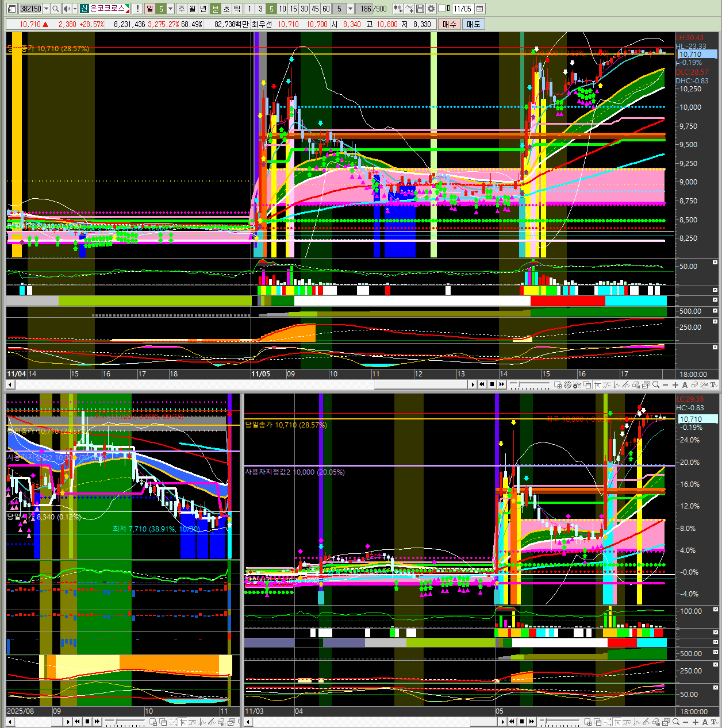Image resolution: width=722 pixels, height=728 pixels.
Task: Click the T text-style icon at the end of the upper chart's toolbar
Action: 714,385
